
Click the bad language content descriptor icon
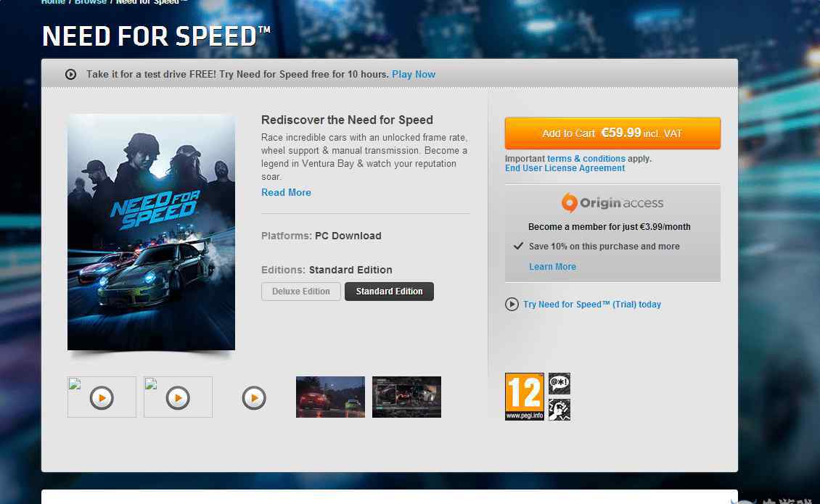click(559, 384)
